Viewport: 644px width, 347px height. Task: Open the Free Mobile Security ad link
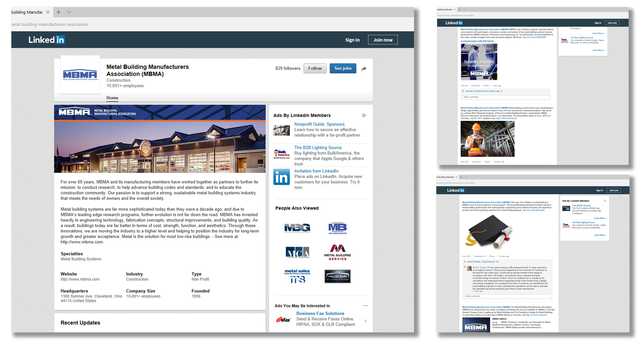pos(581,205)
